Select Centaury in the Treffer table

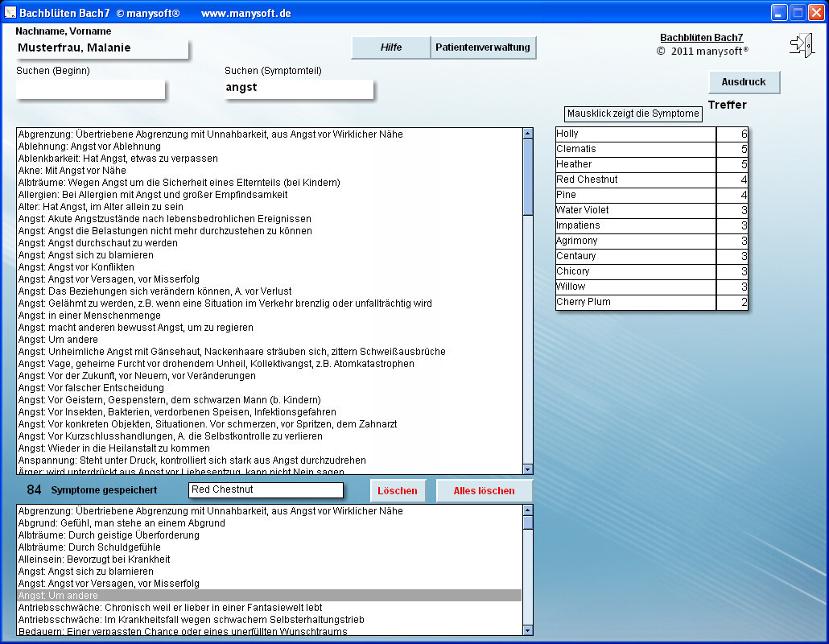pos(636,257)
